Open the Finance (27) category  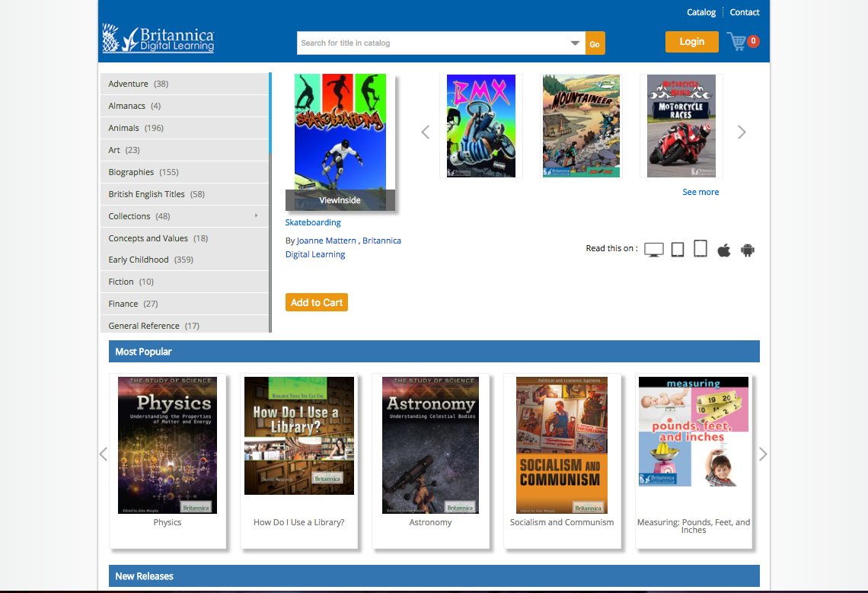point(184,304)
